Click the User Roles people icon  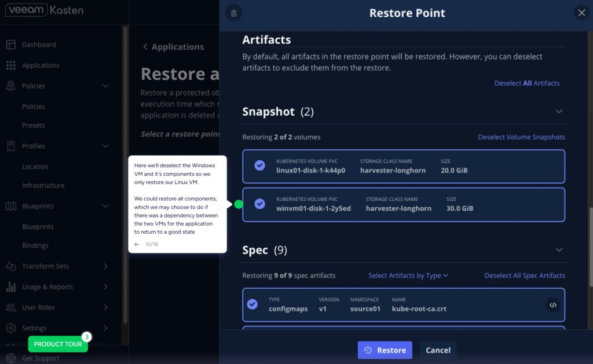[x=10, y=307]
